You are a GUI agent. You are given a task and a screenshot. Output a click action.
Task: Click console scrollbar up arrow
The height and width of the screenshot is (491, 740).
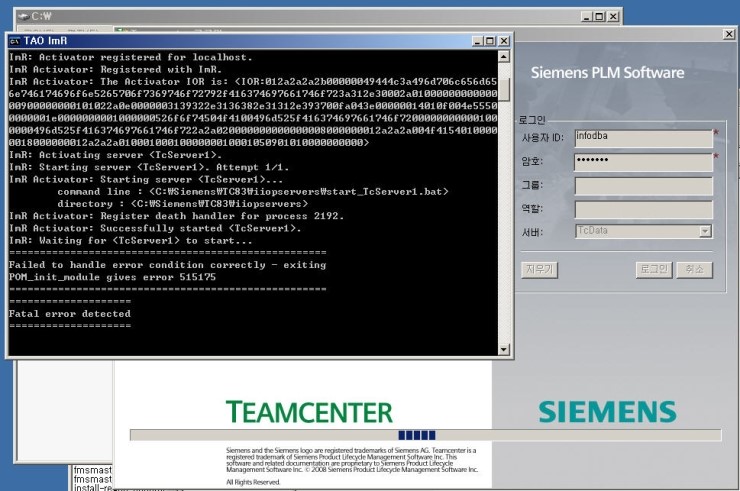coord(504,57)
